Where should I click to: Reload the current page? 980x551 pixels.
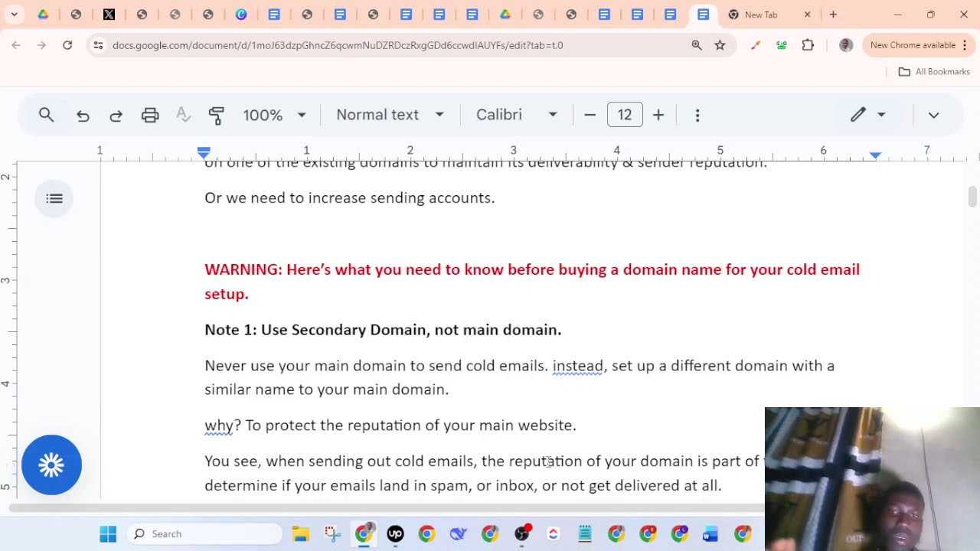tap(67, 45)
